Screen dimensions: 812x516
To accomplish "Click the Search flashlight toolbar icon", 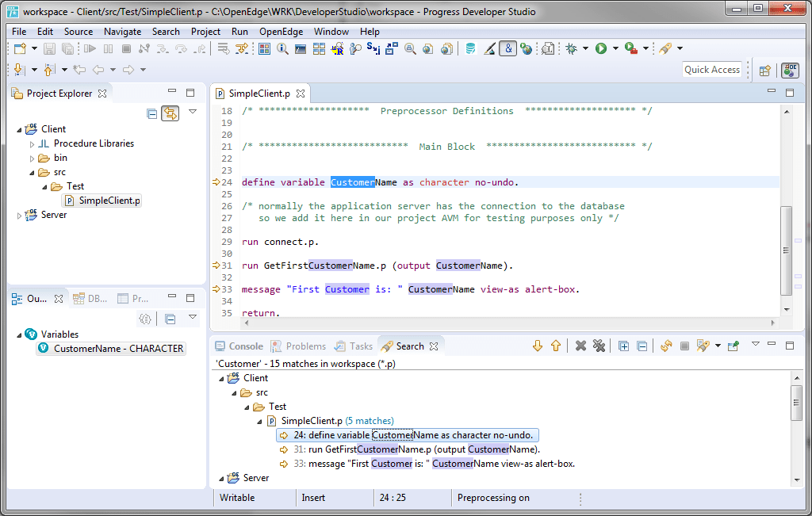I will (665, 48).
